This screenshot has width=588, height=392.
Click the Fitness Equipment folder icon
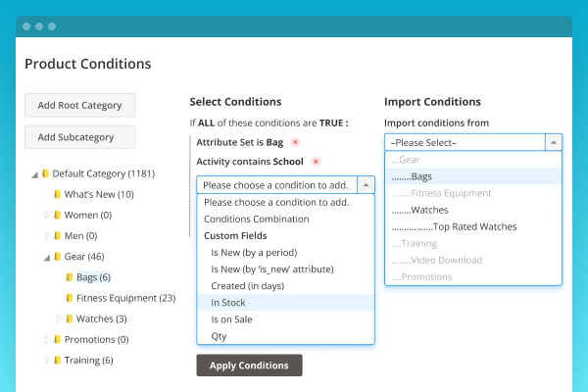click(70, 298)
